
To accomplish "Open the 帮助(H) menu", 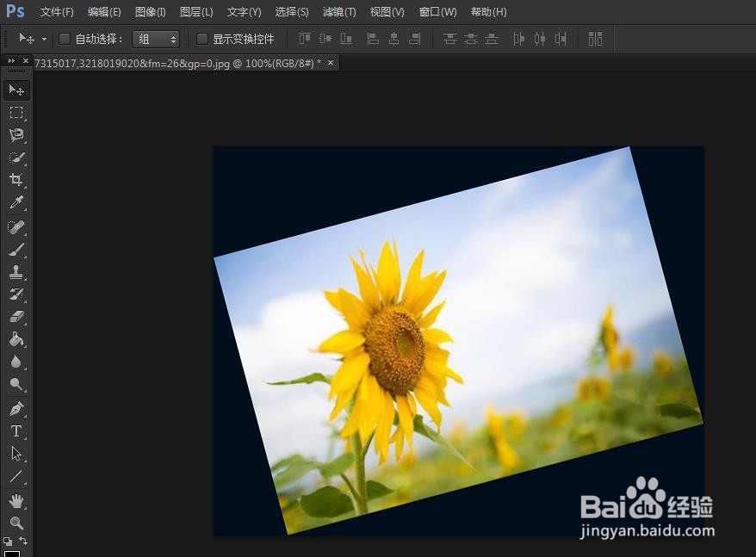I will click(x=488, y=11).
